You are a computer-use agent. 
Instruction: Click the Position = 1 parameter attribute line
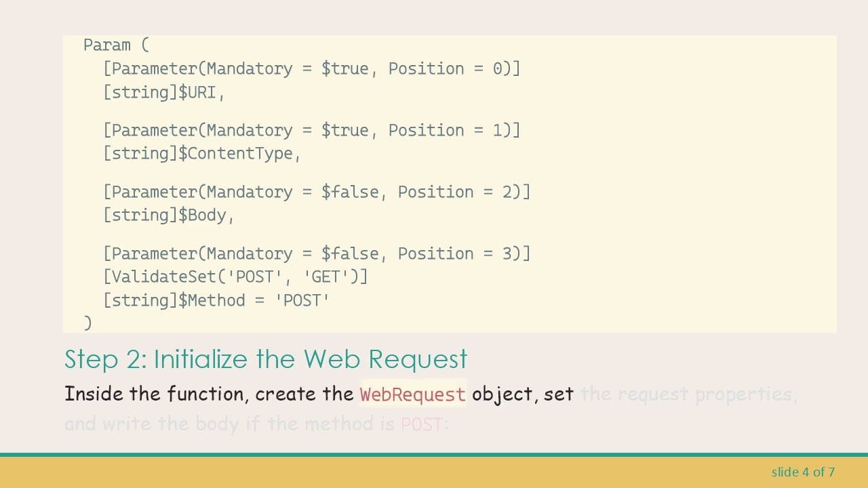tap(311, 131)
